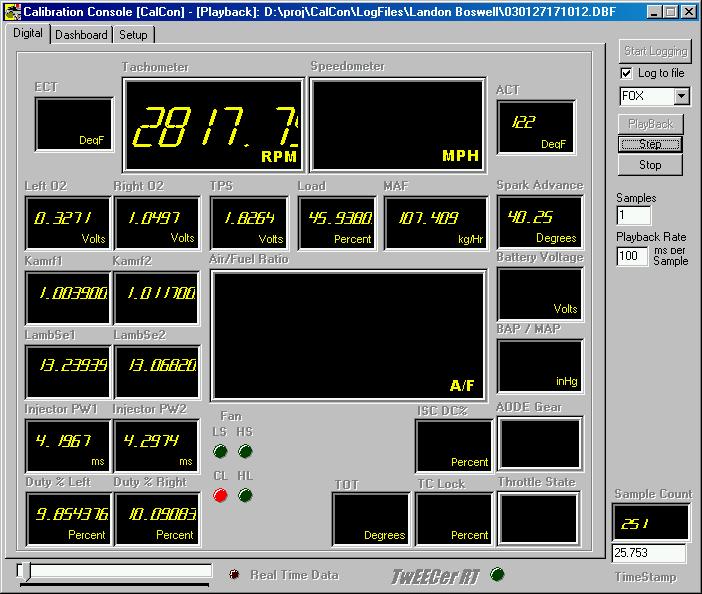Click the Tachometer RPM display
Viewport: 702px width, 594px height.
213,126
